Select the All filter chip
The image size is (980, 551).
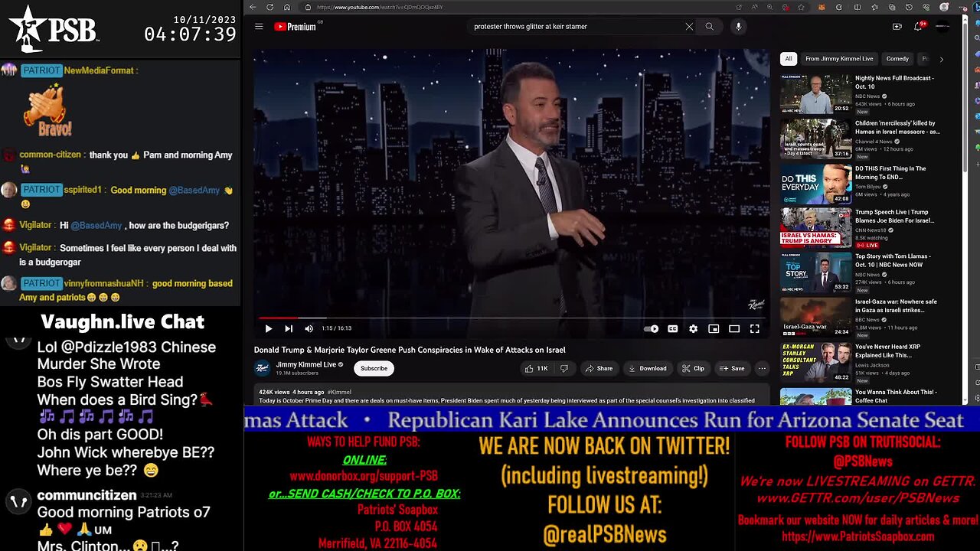pos(789,58)
